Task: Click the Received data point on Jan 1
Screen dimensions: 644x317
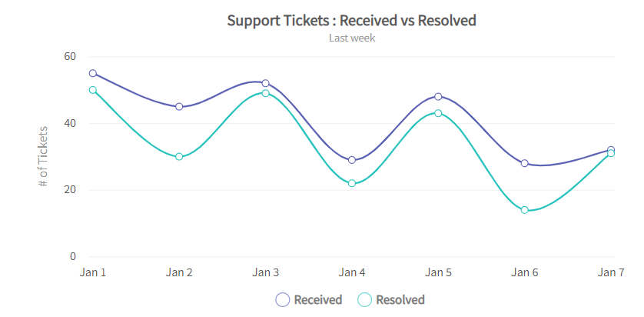Action: (93, 74)
